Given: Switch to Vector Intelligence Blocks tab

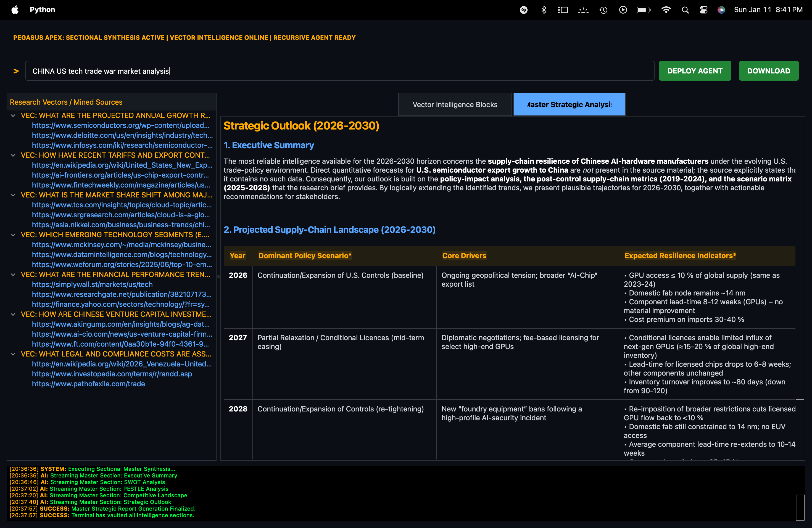Looking at the screenshot, I should 455,105.
